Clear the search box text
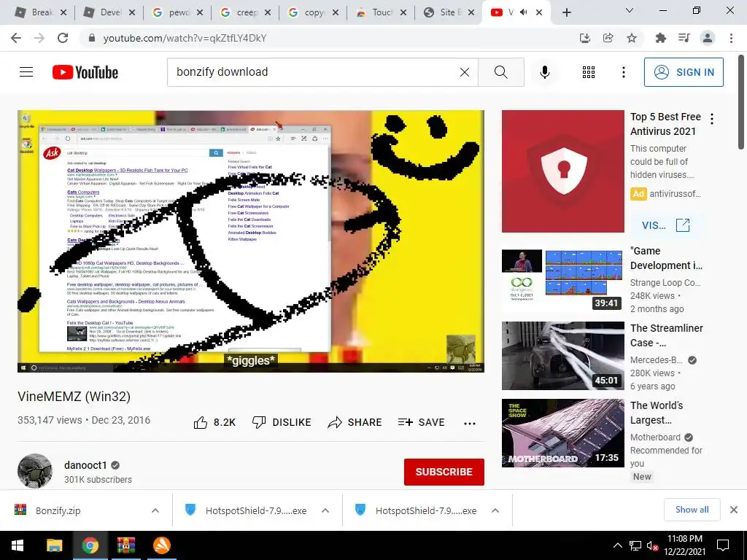 click(465, 72)
